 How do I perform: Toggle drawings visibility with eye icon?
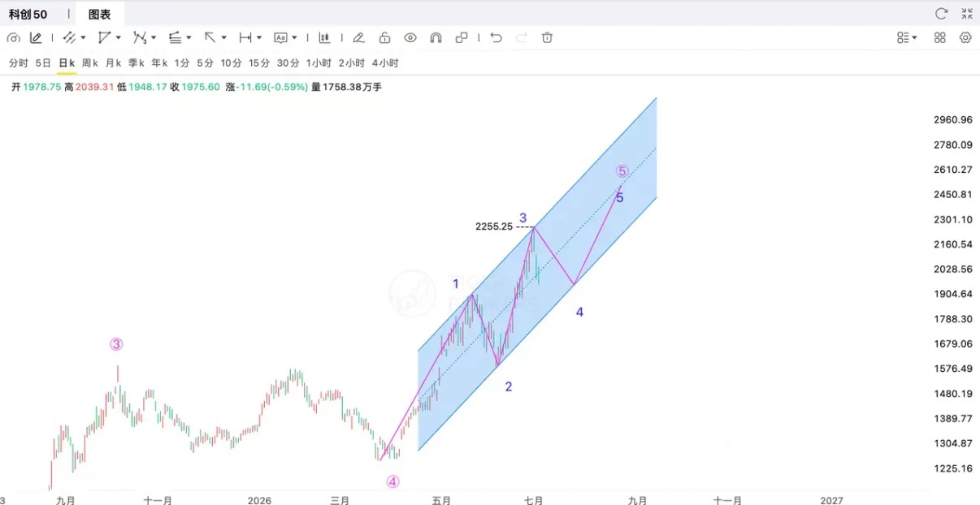[410, 37]
